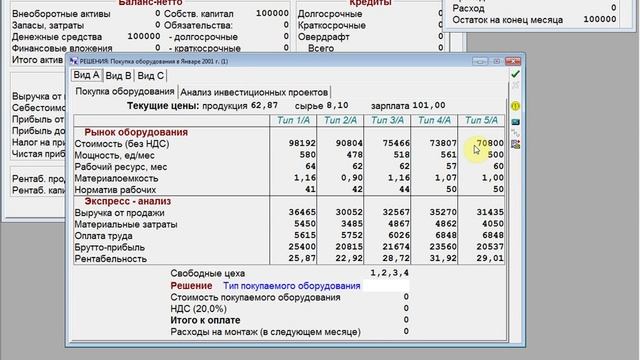Screen dimensions: 640x360
Task: Click the Мощность value 580
Action: click(x=307, y=155)
